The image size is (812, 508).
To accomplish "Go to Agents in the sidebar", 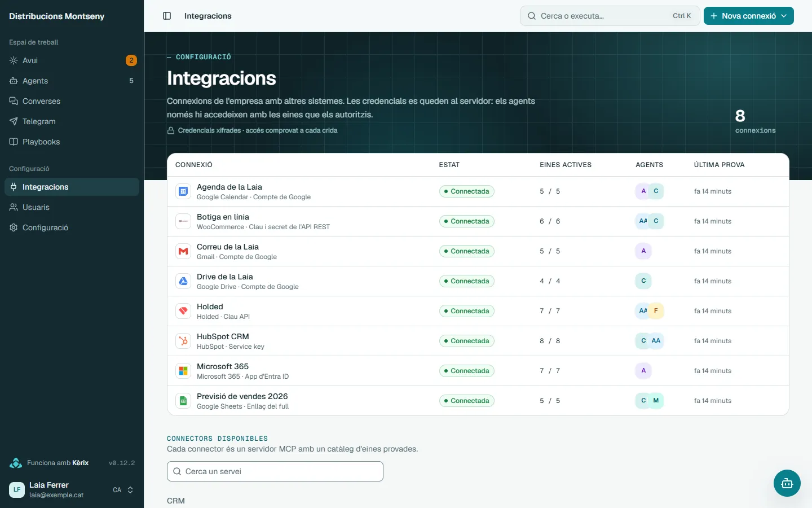I will pyautogui.click(x=72, y=81).
